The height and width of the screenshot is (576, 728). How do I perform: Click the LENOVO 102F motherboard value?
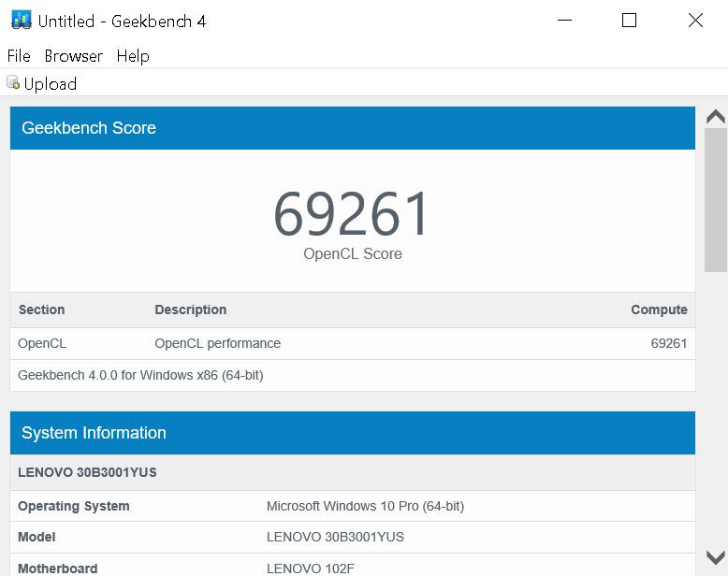(x=310, y=569)
